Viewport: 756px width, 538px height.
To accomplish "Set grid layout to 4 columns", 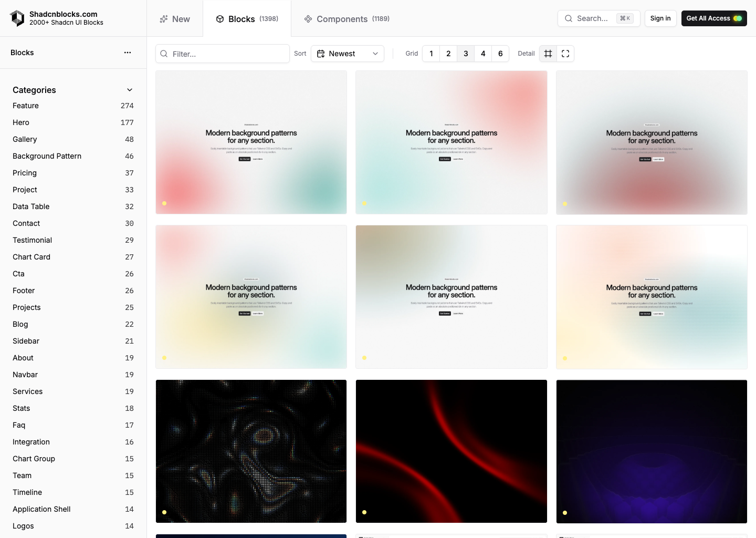I will pyautogui.click(x=483, y=54).
